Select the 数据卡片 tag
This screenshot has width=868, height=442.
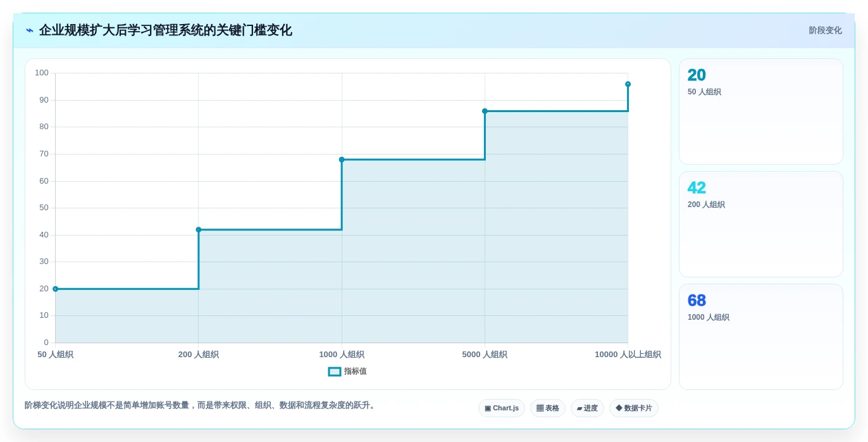[634, 408]
